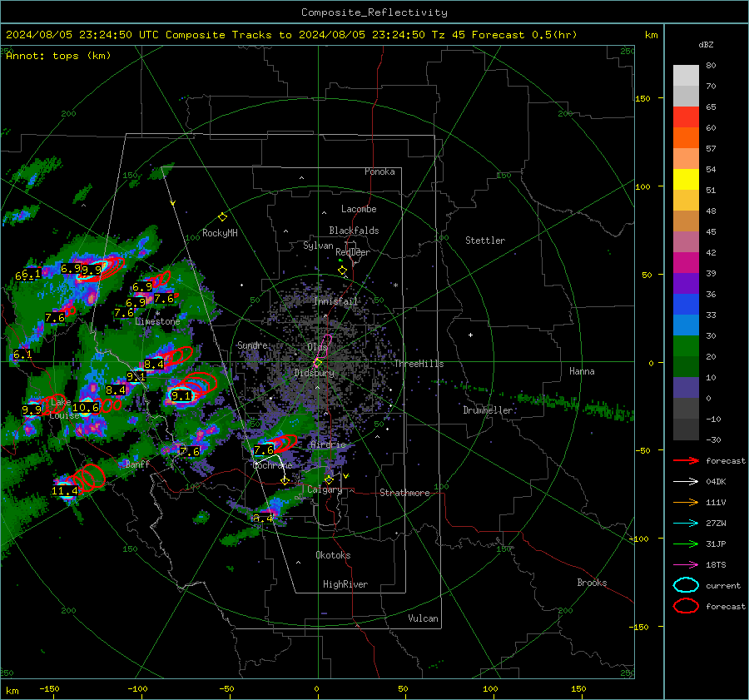Image resolution: width=749 pixels, height=700 pixels.
Task: Select the Strathmore town label
Action: (x=404, y=493)
